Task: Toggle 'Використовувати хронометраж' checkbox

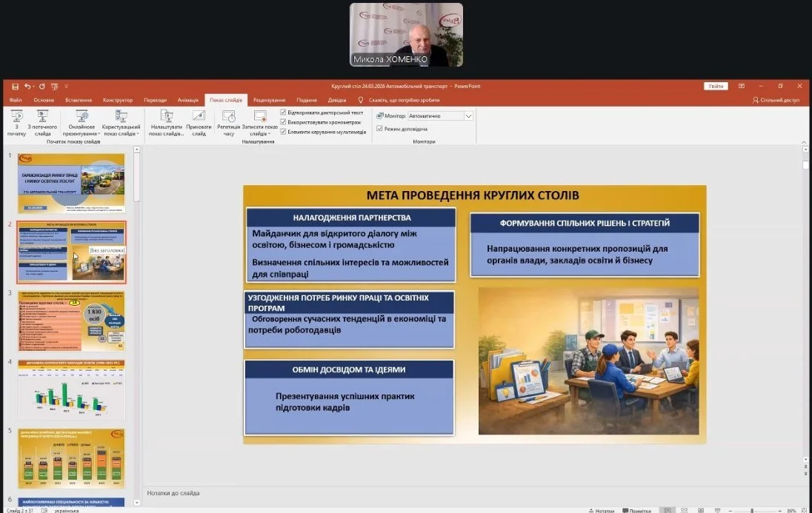Action: [x=283, y=122]
